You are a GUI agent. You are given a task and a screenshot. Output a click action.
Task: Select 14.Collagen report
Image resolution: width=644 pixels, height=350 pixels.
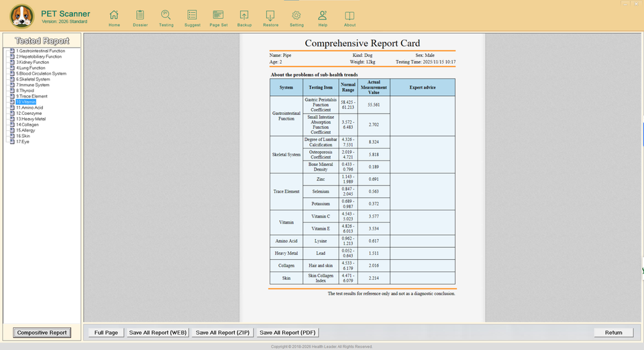pyautogui.click(x=27, y=125)
